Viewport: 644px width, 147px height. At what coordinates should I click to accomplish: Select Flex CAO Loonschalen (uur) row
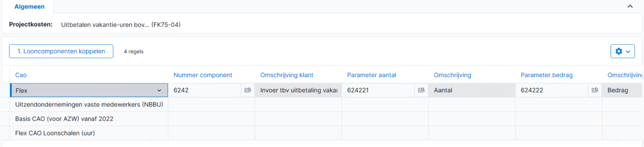pyautogui.click(x=89, y=133)
